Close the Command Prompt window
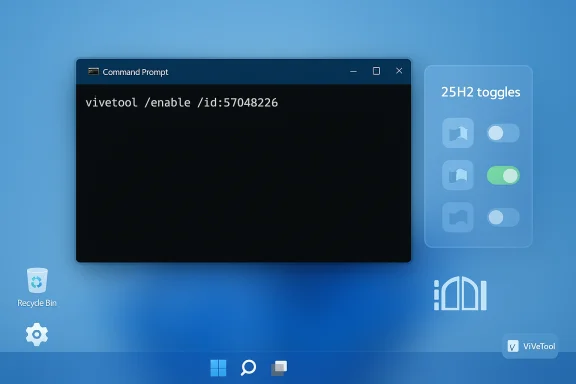The image size is (576, 384). pyautogui.click(x=399, y=71)
